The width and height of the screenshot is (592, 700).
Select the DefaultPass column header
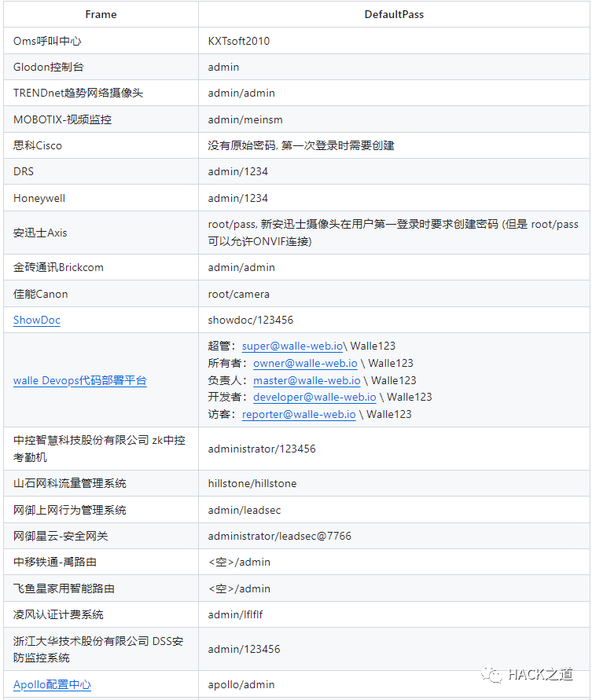click(x=394, y=14)
